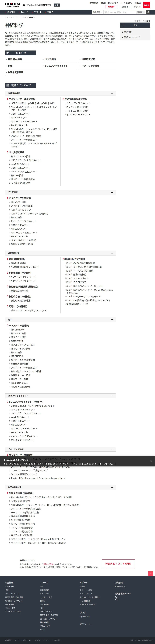Open 取扱いメーカー footer link

coord(86,624)
